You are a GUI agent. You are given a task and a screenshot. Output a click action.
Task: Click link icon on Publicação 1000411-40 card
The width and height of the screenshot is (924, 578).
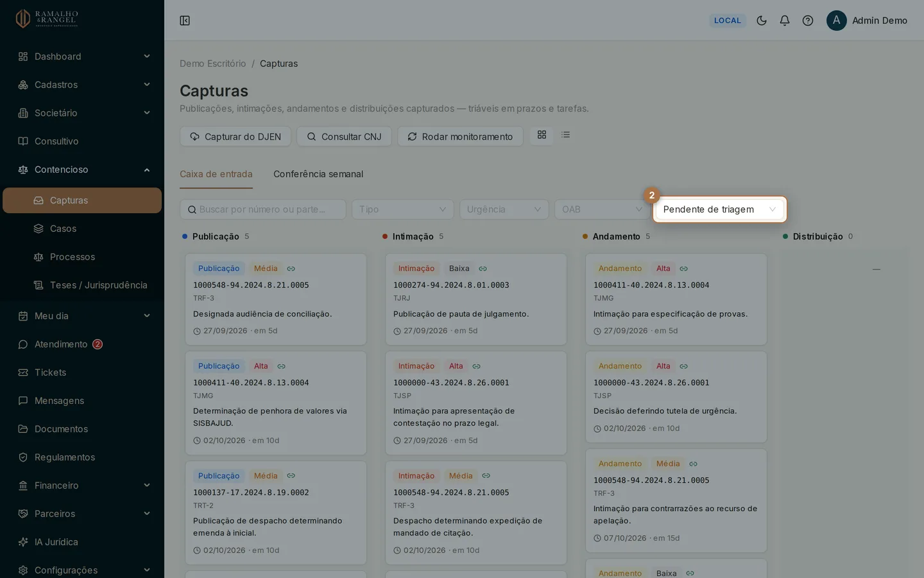pyautogui.click(x=281, y=366)
